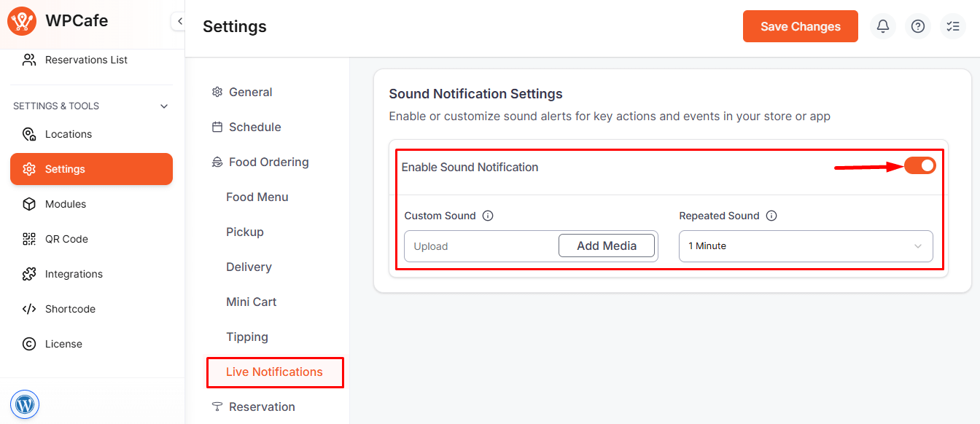Image resolution: width=980 pixels, height=424 pixels.
Task: Collapse the SETTINGS & TOOLS section
Action: pos(163,105)
